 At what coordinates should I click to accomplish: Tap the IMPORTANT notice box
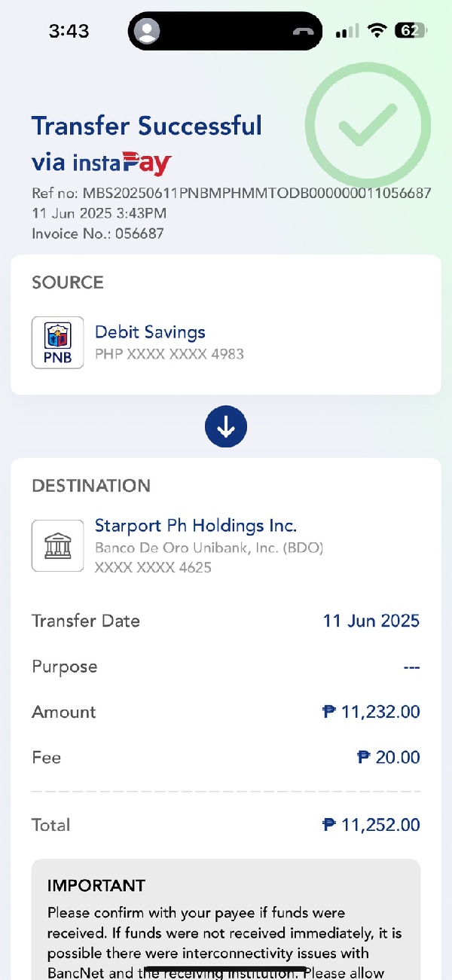pyautogui.click(x=226, y=923)
